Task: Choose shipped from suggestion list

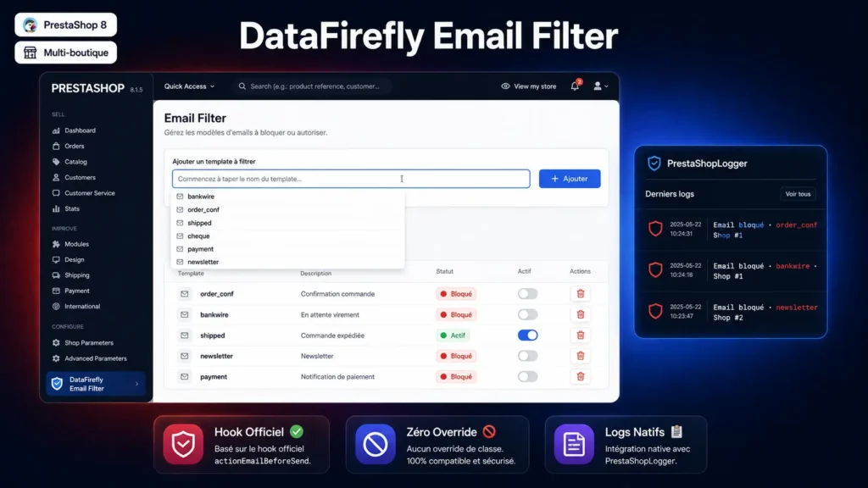Action: 288,223
